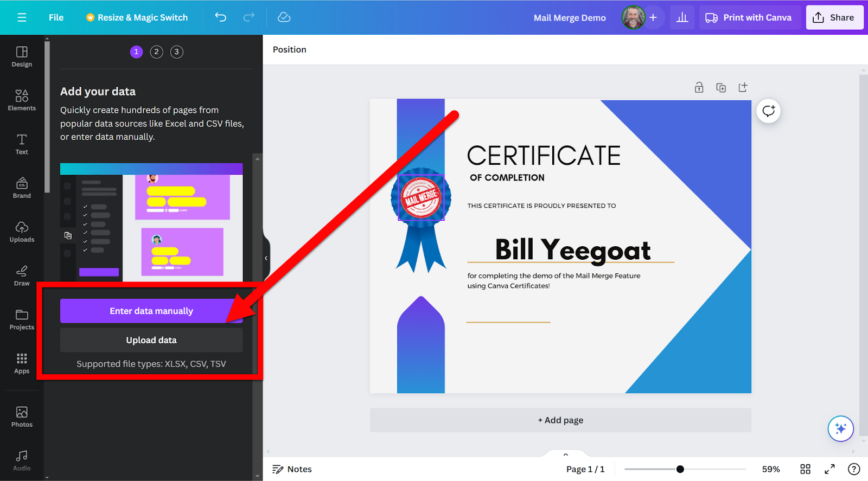Select the proudly presented to text
Screen dimensions: 868x481
(541, 206)
